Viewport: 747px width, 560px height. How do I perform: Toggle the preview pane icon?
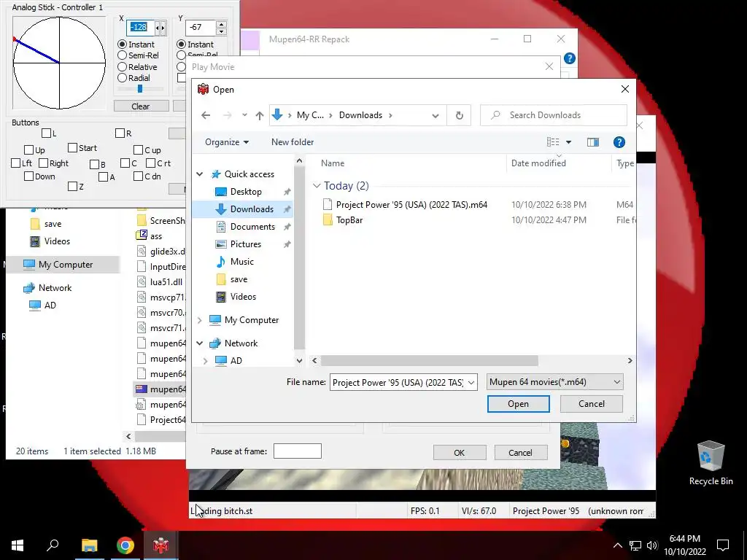[x=592, y=142]
